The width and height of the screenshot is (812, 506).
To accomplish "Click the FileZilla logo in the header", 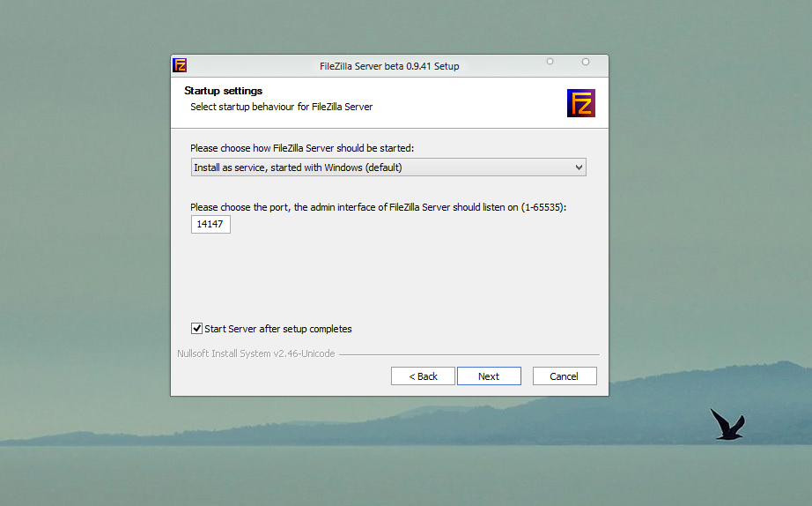I will pyautogui.click(x=581, y=102).
